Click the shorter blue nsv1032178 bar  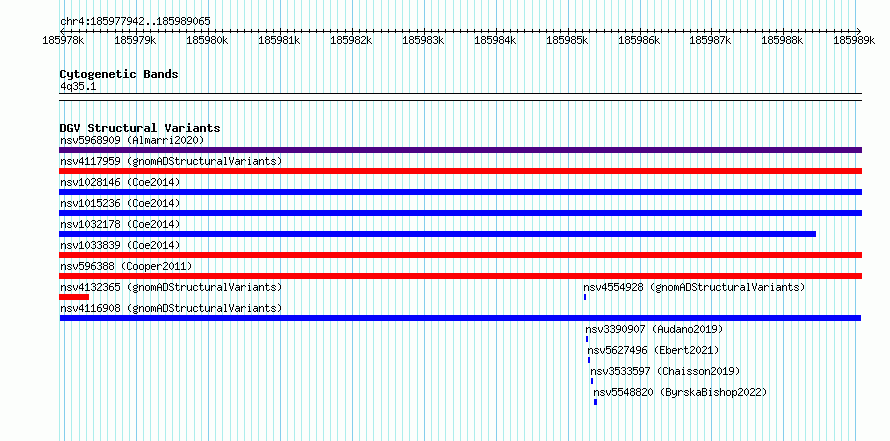[x=438, y=234]
